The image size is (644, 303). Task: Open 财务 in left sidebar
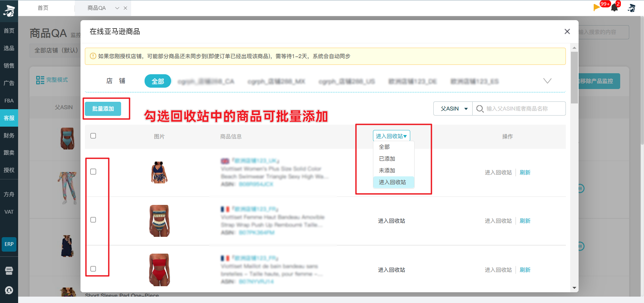tap(9, 135)
